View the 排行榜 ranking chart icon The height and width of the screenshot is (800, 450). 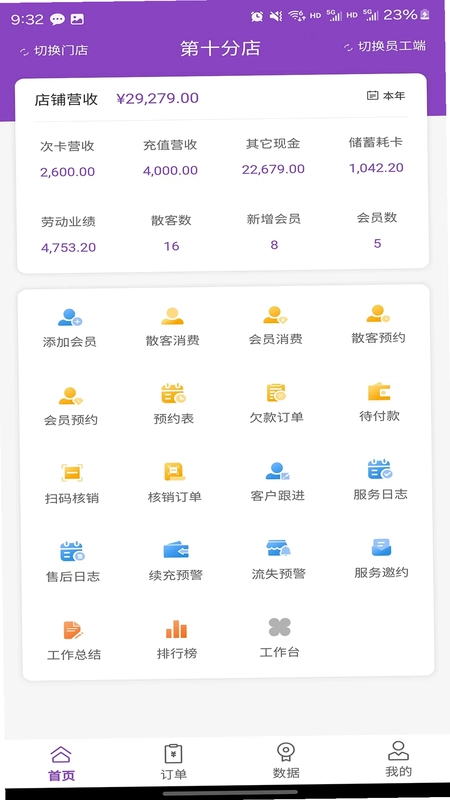coord(177,629)
